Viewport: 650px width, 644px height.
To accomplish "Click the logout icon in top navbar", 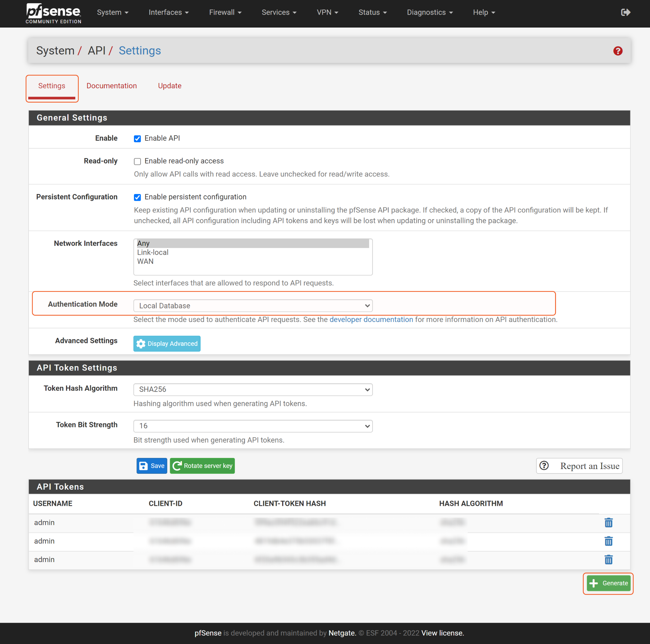I will 625,12.
